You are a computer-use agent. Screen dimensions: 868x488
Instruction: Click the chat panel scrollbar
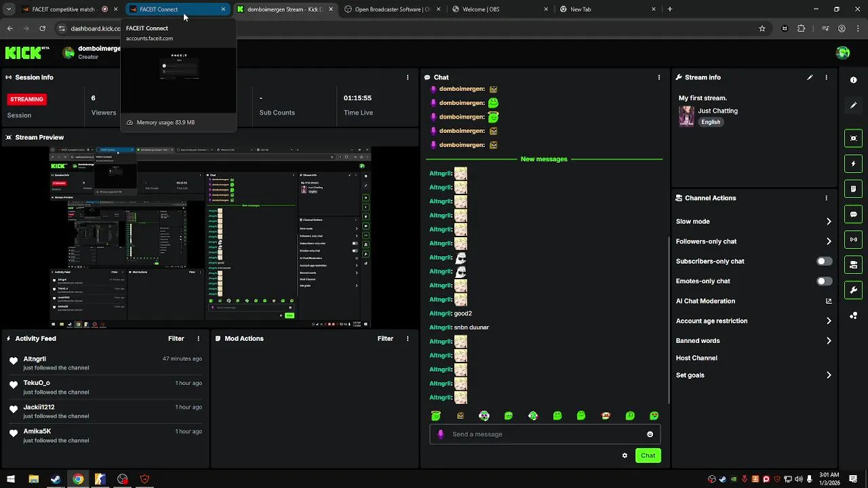[x=669, y=319]
